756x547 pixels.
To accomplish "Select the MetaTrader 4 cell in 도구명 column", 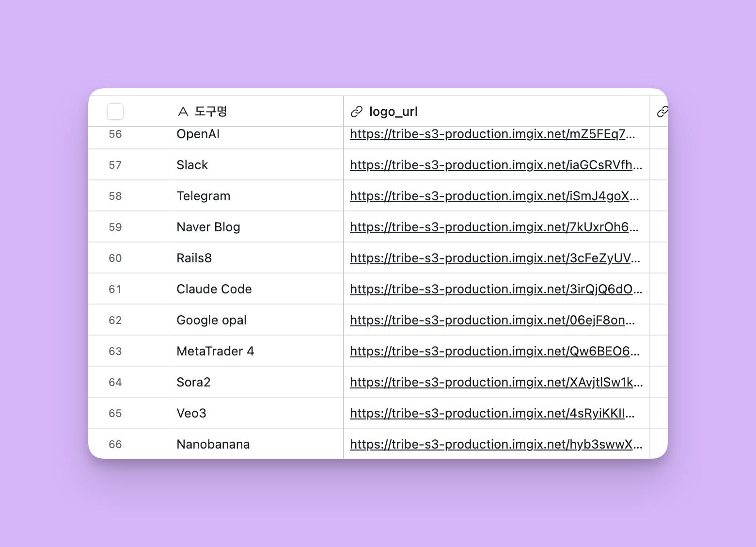I will pyautogui.click(x=215, y=351).
